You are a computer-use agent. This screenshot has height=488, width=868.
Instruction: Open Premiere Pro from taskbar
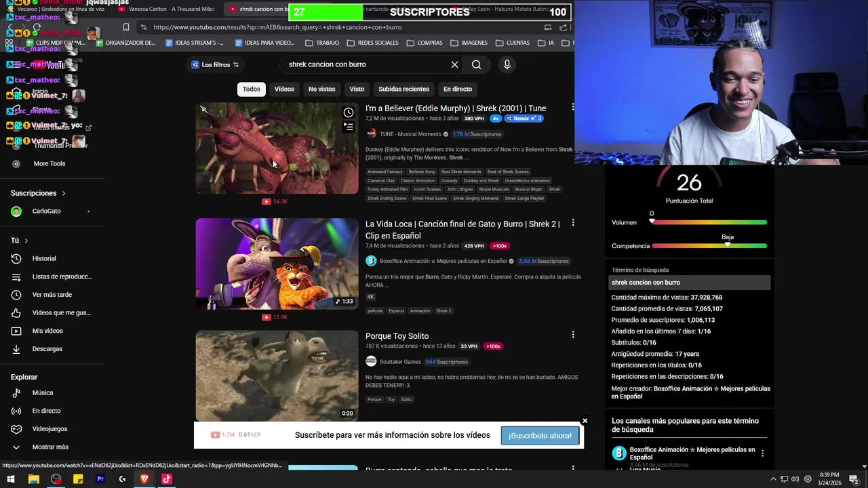click(x=100, y=479)
